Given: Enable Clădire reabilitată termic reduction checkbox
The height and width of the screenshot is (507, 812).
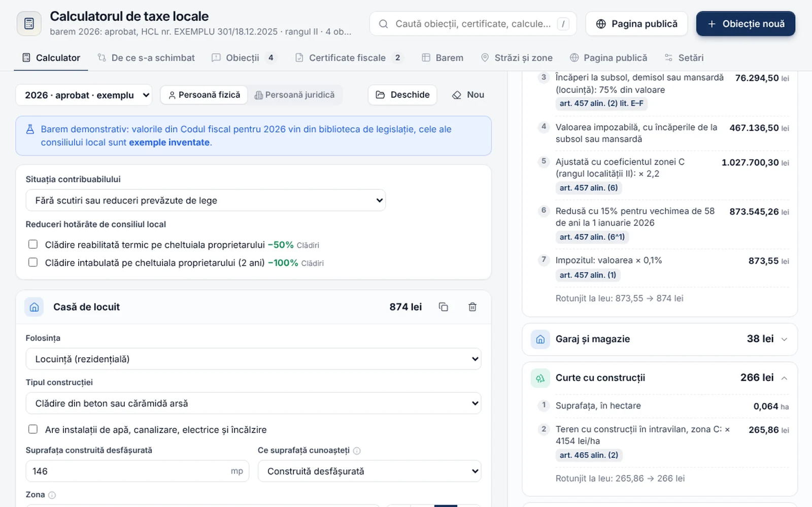Looking at the screenshot, I should coord(33,244).
